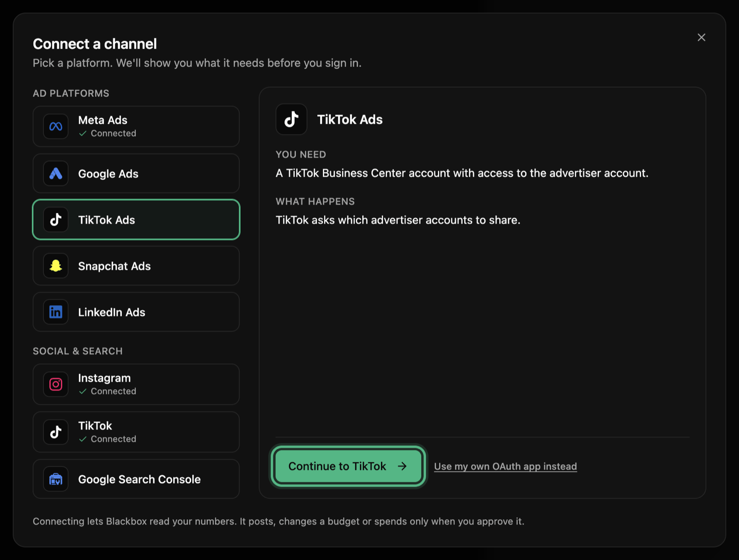
Task: Click Continue to TikTok button
Action: pyautogui.click(x=348, y=466)
